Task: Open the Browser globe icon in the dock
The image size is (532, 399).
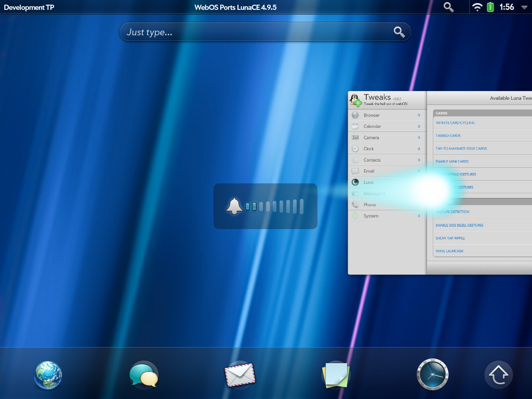Action: pyautogui.click(x=48, y=375)
